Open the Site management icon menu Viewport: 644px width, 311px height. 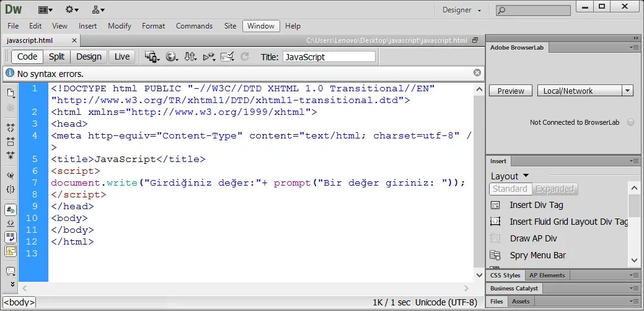click(98, 10)
